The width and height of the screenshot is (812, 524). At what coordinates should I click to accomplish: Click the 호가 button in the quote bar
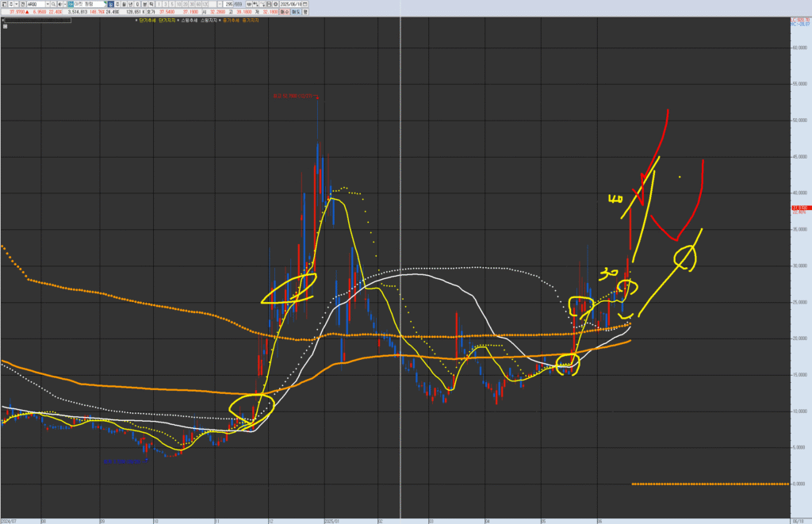tap(151, 12)
